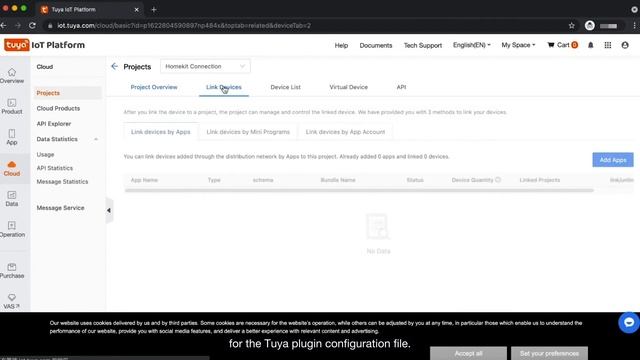Open the Data sidebar icon
640x360 pixels.
11,198
